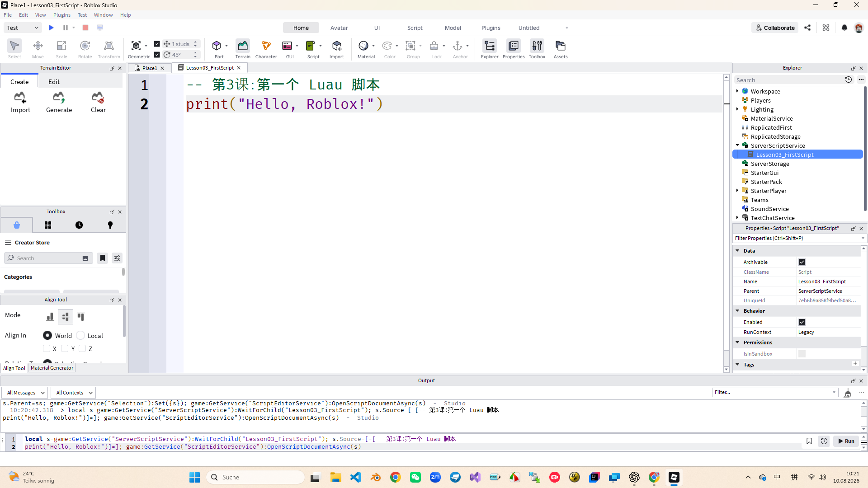Select Local align radio option

(x=80, y=335)
